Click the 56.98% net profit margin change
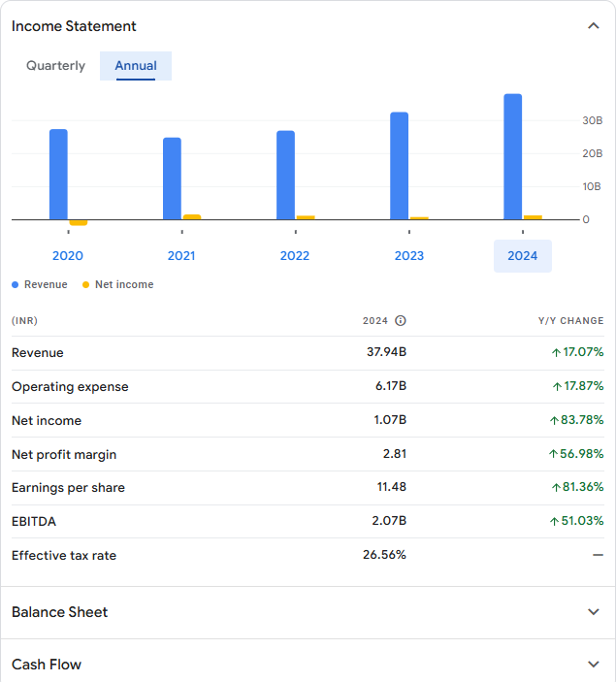 click(x=576, y=454)
